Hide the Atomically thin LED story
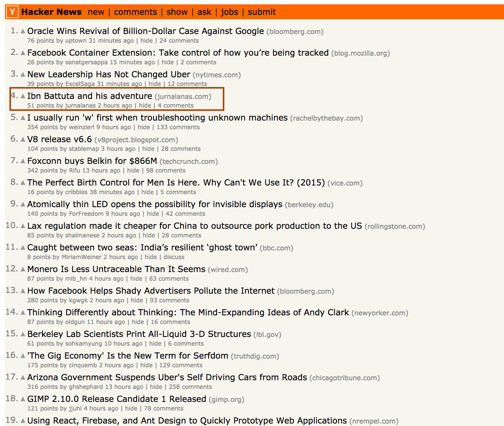This screenshot has height=426, width=504. click(x=153, y=214)
